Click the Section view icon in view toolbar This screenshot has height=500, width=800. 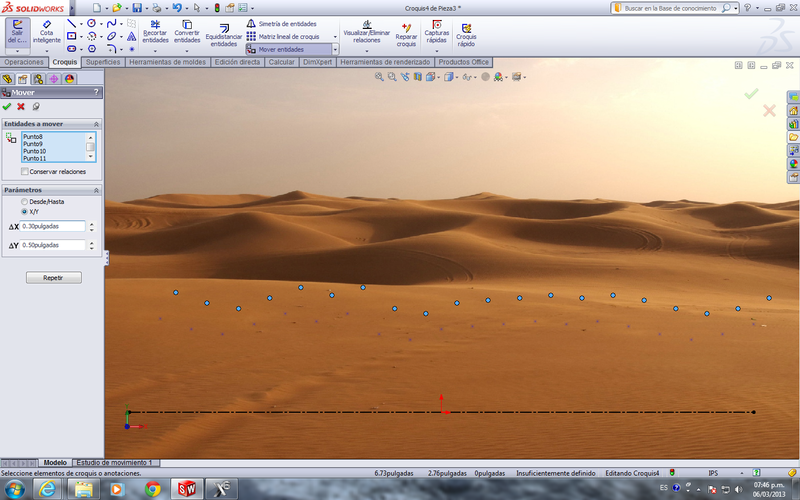point(417,77)
